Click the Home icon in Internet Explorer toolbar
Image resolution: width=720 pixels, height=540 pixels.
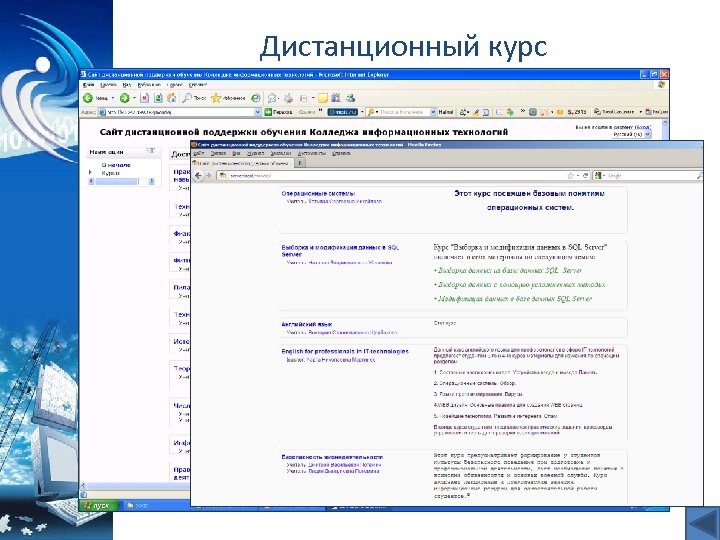pos(171,98)
